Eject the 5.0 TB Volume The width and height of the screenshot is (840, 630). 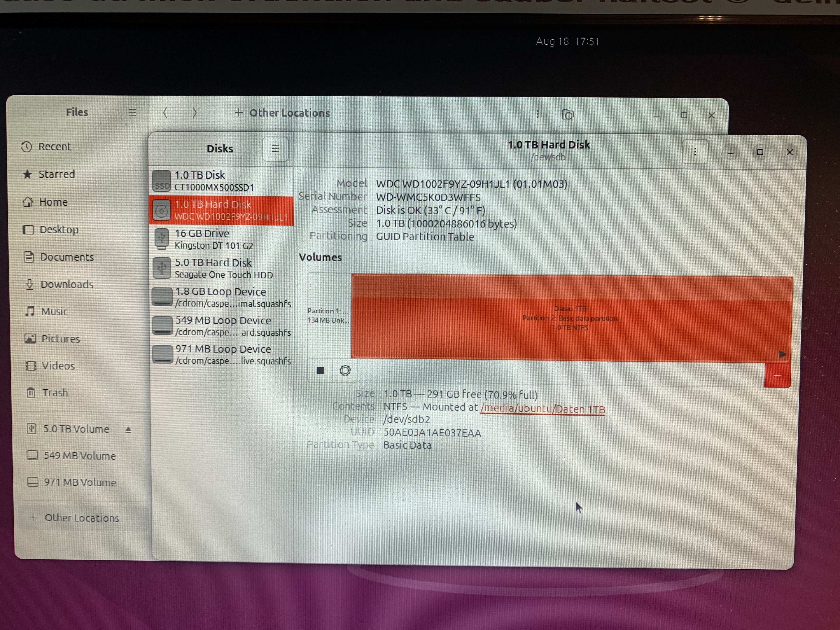tap(128, 430)
